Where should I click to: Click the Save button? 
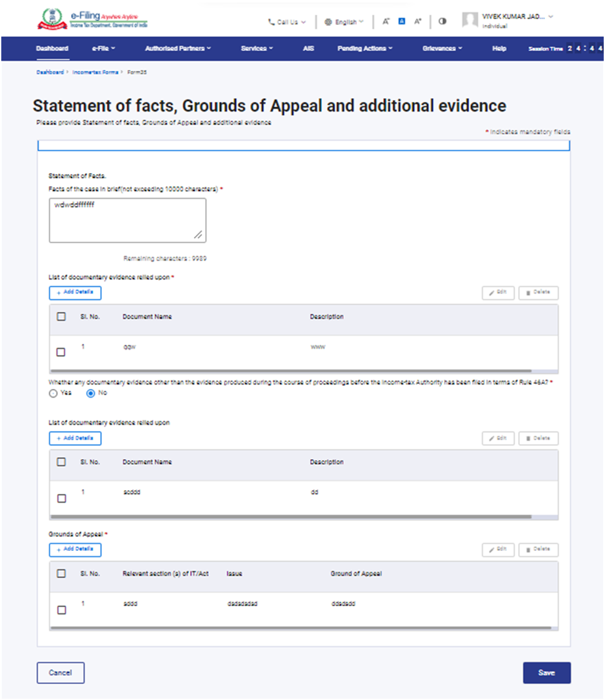546,672
